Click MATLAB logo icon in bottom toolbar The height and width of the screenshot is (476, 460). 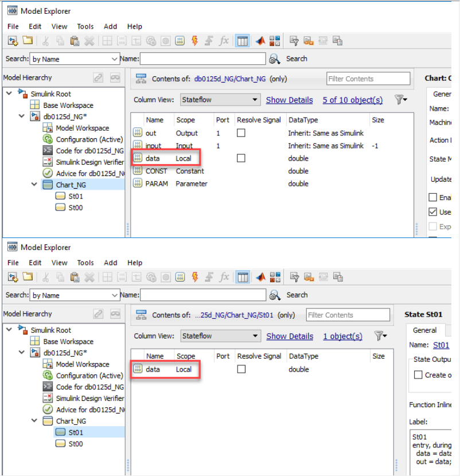click(260, 277)
